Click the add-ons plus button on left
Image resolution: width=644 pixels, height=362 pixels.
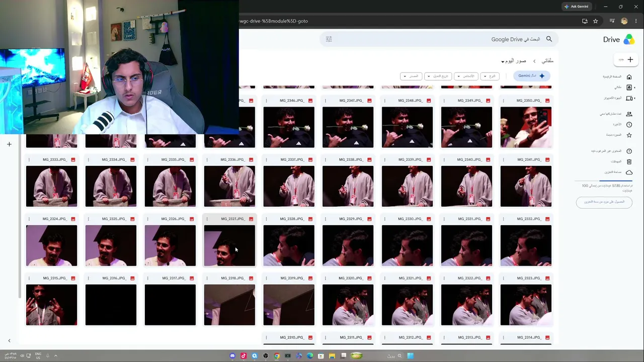[x=9, y=145]
